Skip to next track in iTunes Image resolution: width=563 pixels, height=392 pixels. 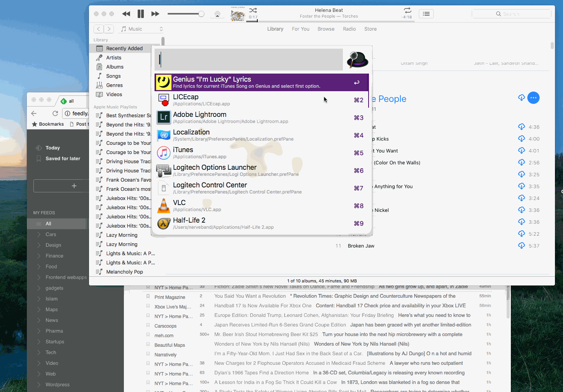[x=155, y=14]
